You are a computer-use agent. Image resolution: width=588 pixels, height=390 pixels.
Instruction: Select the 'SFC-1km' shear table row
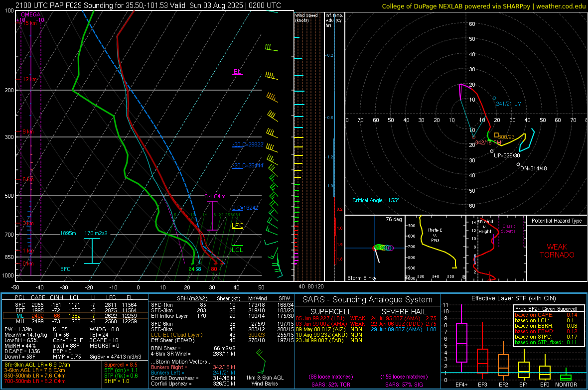click(222, 305)
